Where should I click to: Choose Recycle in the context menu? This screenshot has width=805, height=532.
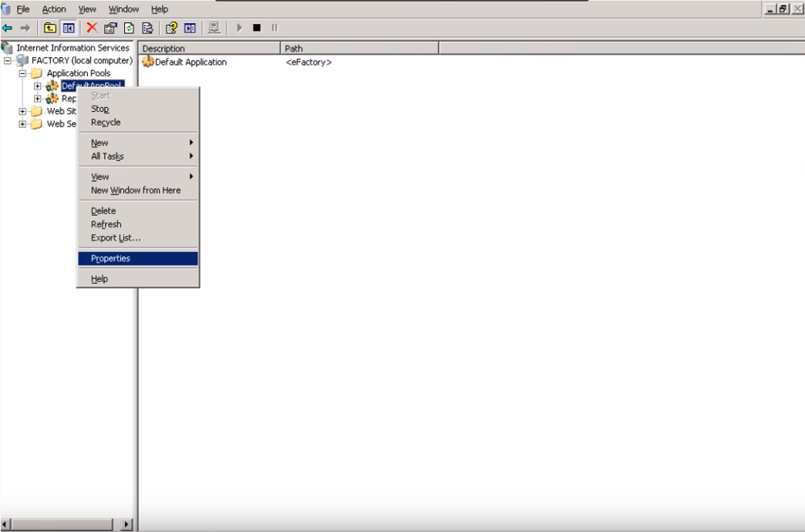[138, 123]
